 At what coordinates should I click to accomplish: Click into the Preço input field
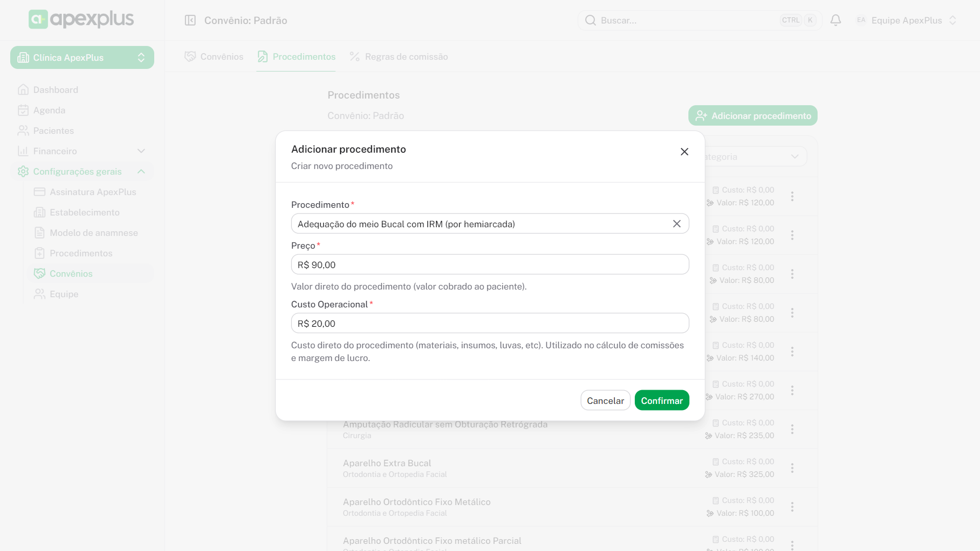pos(489,265)
